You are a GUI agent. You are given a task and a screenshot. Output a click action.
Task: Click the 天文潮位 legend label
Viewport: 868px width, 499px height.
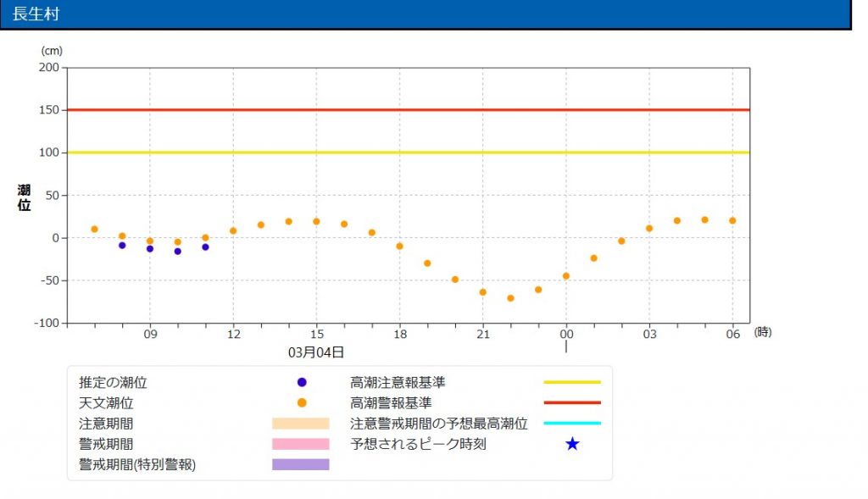[x=106, y=402]
